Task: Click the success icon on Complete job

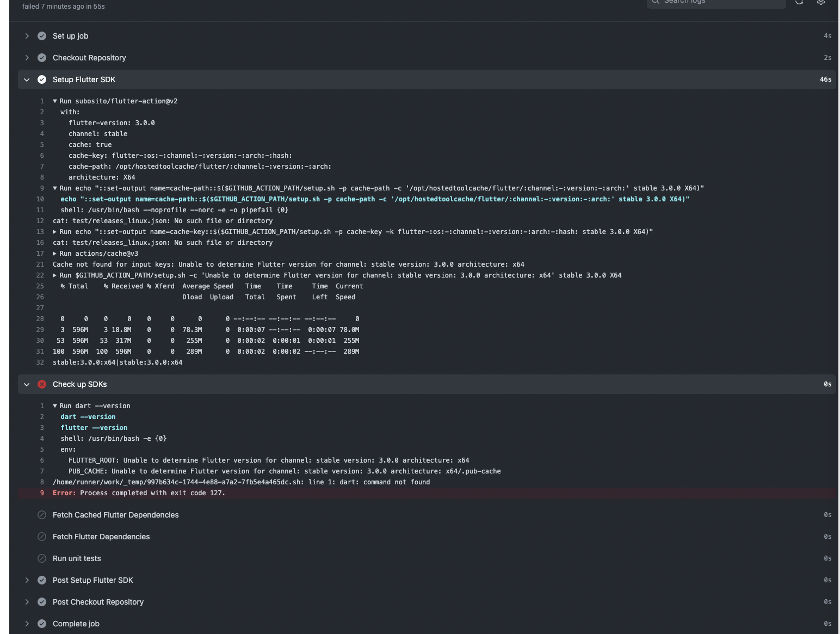Action: (42, 624)
